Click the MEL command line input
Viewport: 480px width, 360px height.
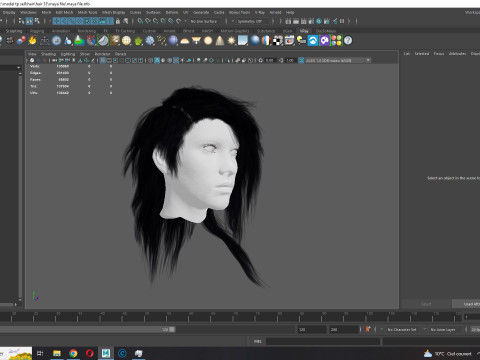click(323, 341)
